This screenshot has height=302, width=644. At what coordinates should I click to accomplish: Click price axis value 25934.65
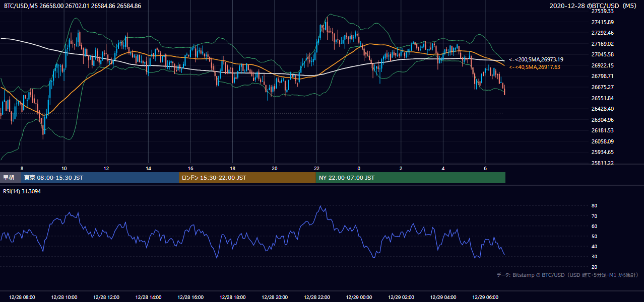pyautogui.click(x=602, y=152)
